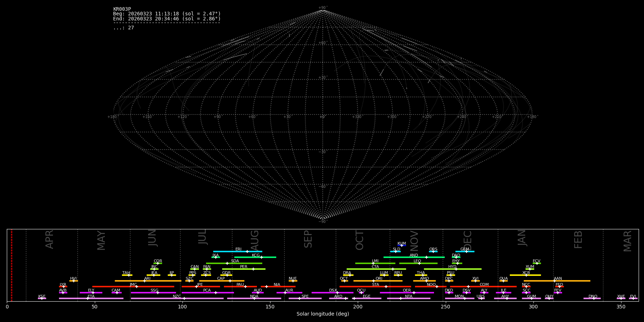
Task: Click the ECV shower label
Action: [x=536, y=261]
